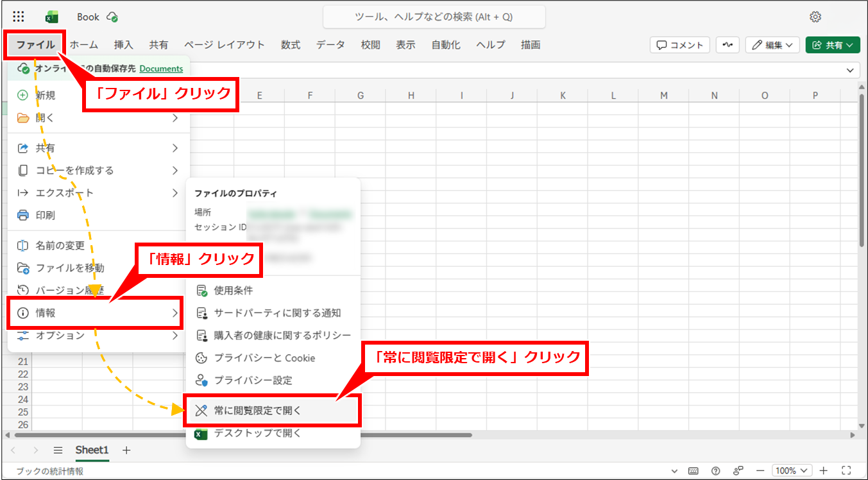Click the help question mark icon in status bar
Image resolution: width=868 pixels, height=480 pixels.
pyautogui.click(x=716, y=470)
